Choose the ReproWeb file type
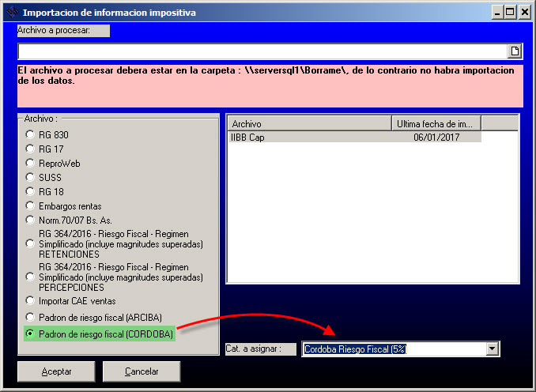The height and width of the screenshot is (392, 536). [31, 164]
